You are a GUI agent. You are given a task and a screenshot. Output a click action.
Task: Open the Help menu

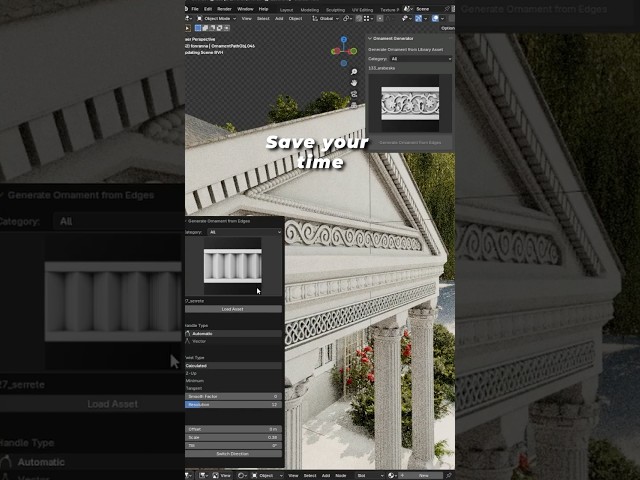coord(263,9)
